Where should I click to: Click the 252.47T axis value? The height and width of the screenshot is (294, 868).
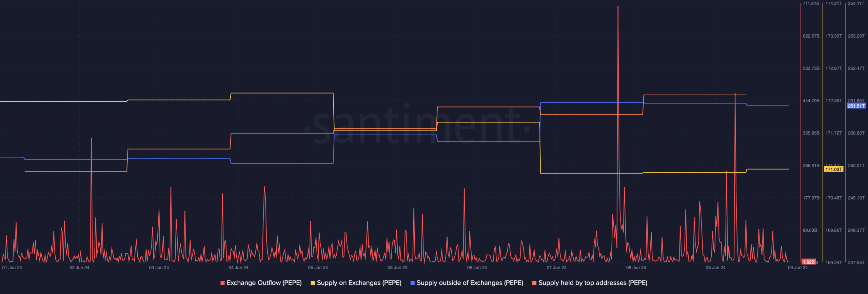pyautogui.click(x=856, y=68)
